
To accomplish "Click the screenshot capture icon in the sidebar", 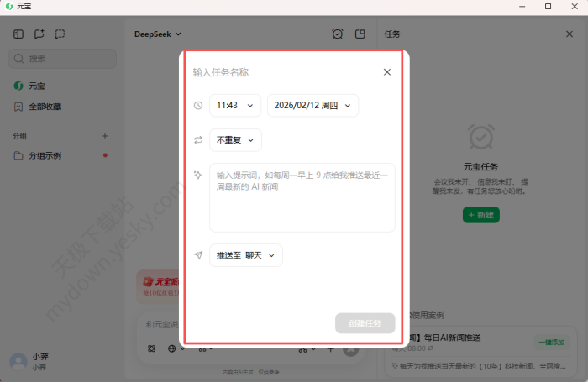I will point(60,34).
